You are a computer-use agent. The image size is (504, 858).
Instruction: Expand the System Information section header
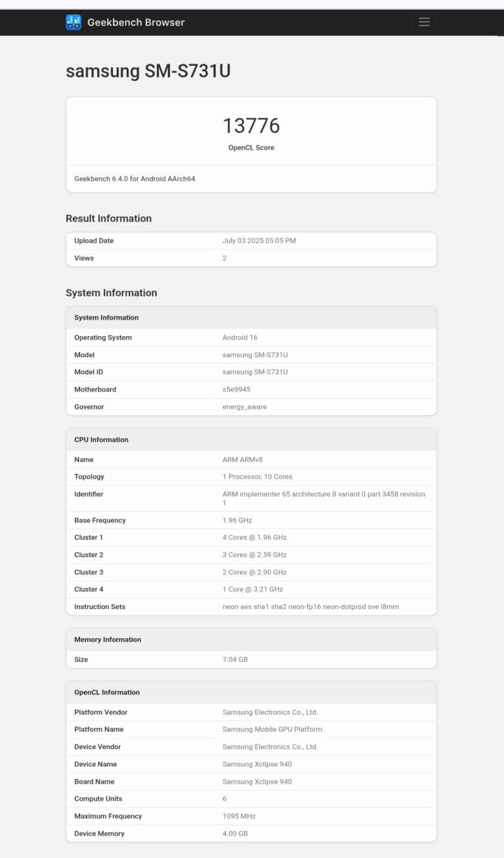tap(106, 317)
